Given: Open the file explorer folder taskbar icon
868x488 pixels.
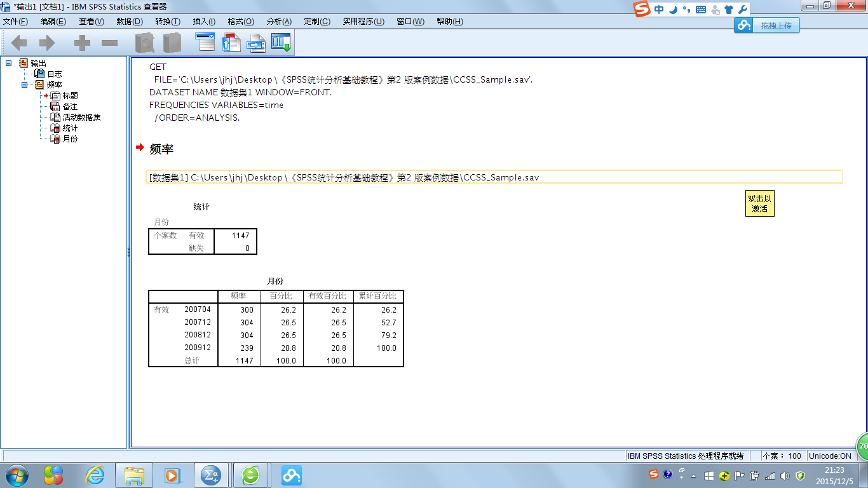Looking at the screenshot, I should point(134,475).
